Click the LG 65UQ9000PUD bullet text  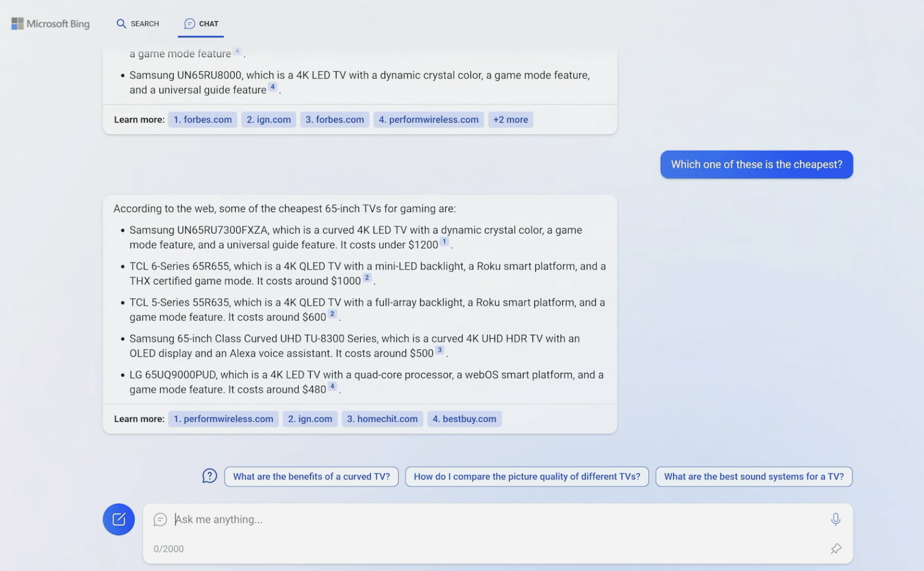[366, 382]
